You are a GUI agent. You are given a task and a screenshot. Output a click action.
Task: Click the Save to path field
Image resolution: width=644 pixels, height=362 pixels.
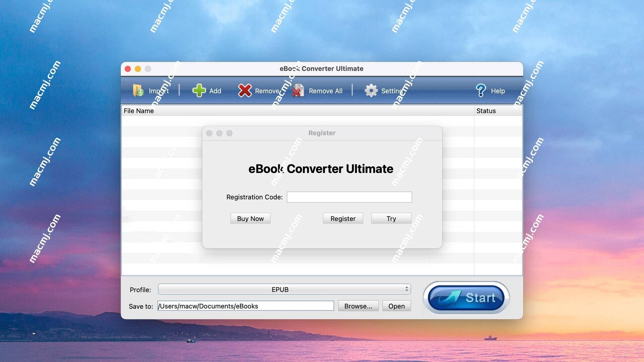(246, 306)
